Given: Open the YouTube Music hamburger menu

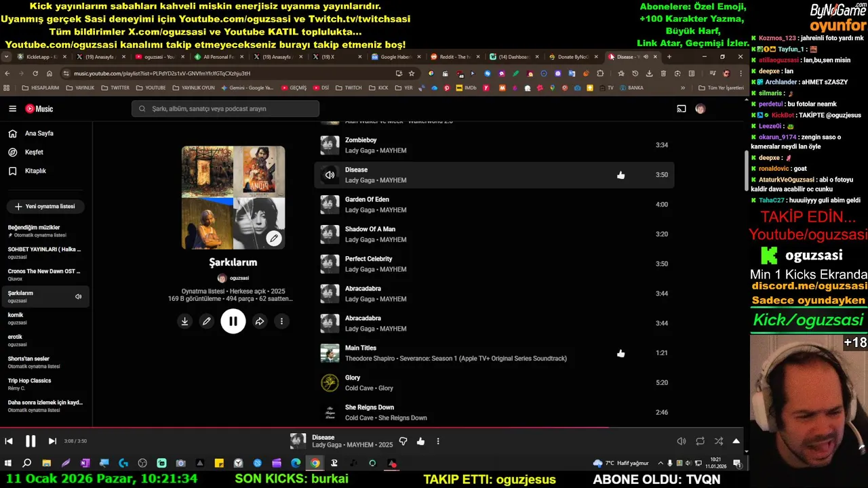Looking at the screenshot, I should tap(12, 108).
